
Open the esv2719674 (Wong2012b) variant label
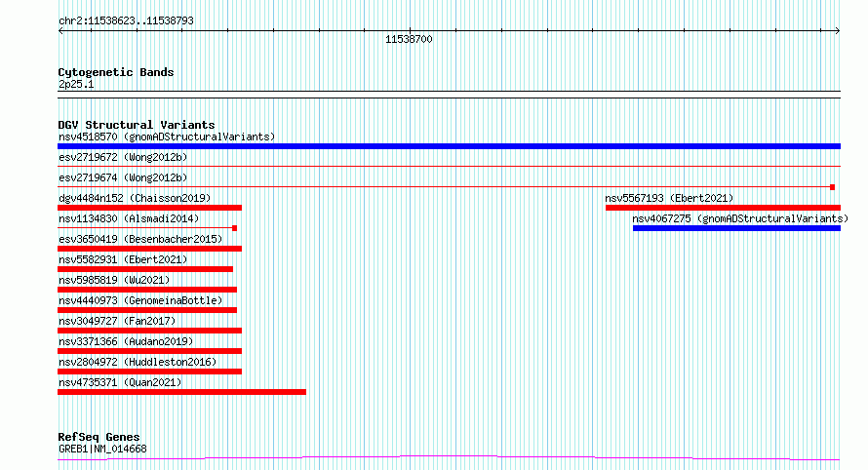(x=123, y=177)
